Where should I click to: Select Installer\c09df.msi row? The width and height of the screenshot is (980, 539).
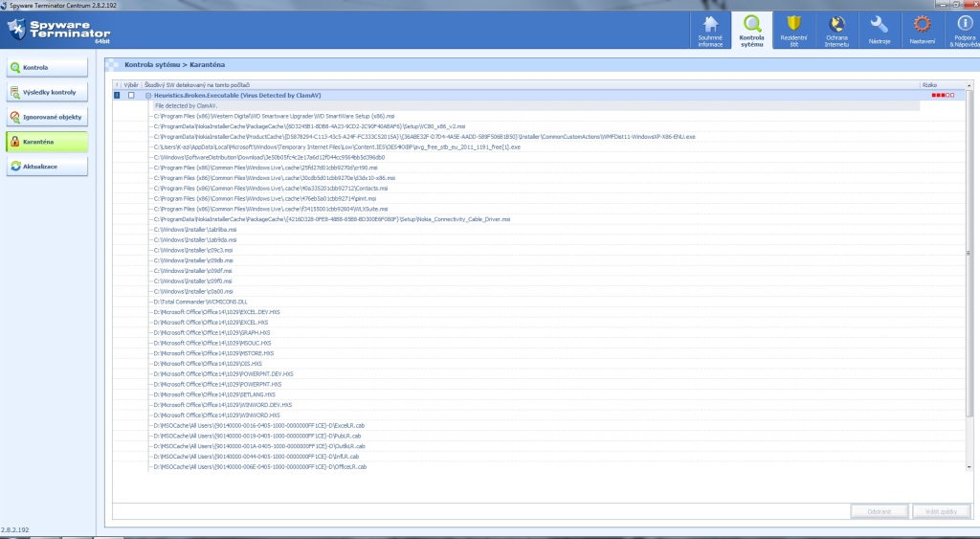click(192, 271)
